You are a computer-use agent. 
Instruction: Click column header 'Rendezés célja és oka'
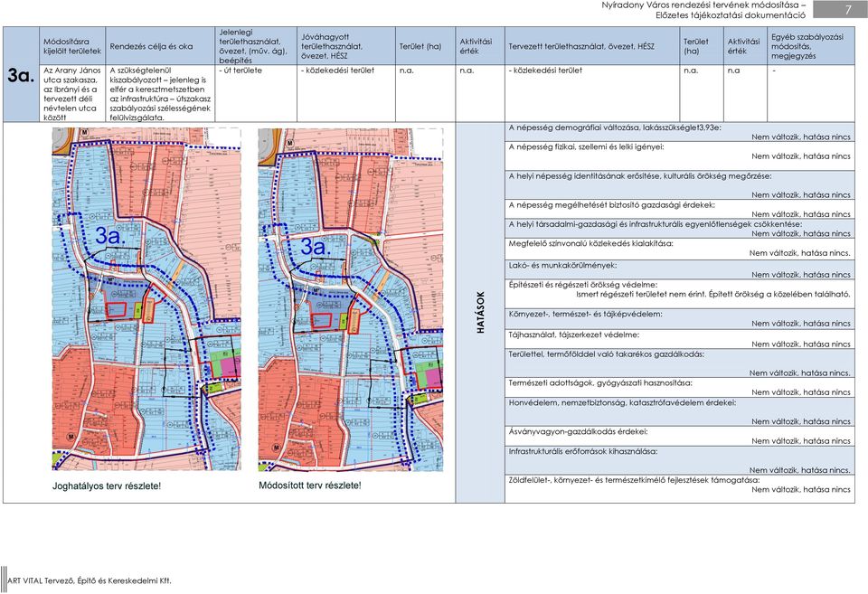tap(160, 46)
